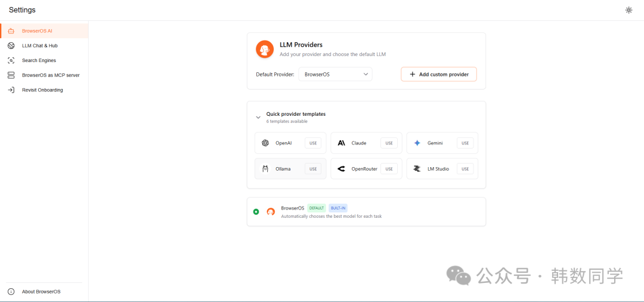Click the DEFAULT badge on BrowserOS

316,208
